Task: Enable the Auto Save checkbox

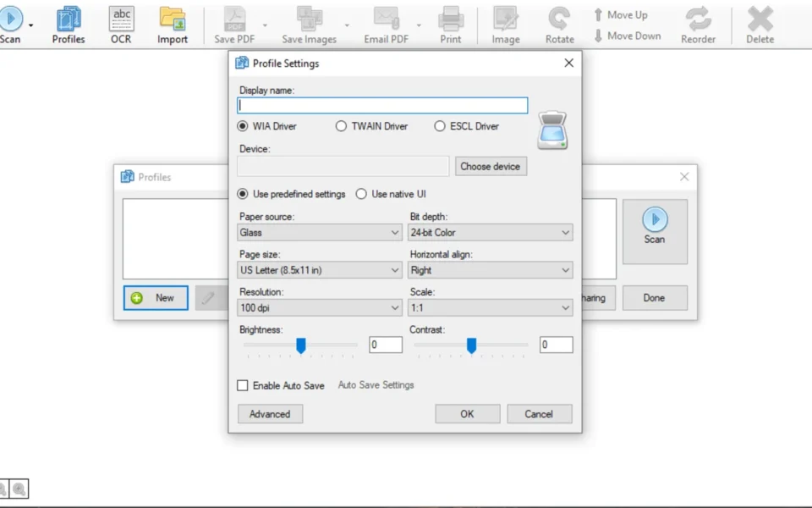Action: (x=243, y=385)
